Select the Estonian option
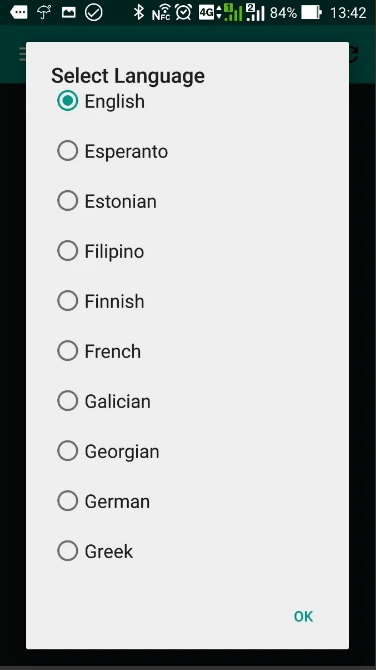Screen dimensions: 376x670 point(68,201)
